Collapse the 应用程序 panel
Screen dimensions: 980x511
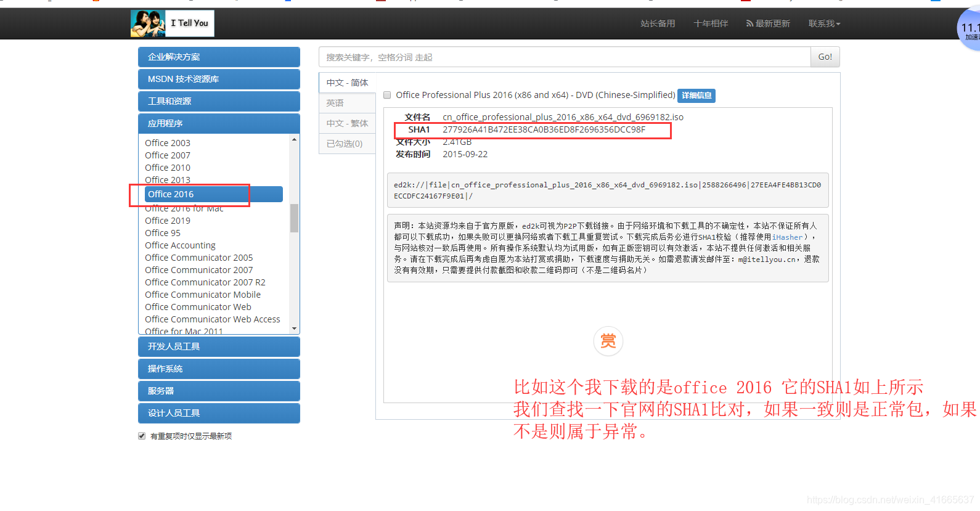[219, 123]
